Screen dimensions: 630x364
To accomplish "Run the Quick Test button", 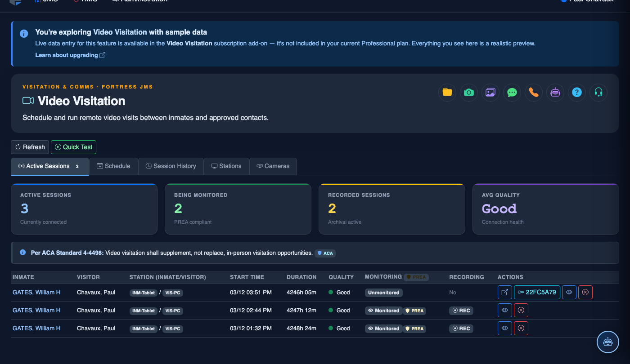I will coord(73,147).
